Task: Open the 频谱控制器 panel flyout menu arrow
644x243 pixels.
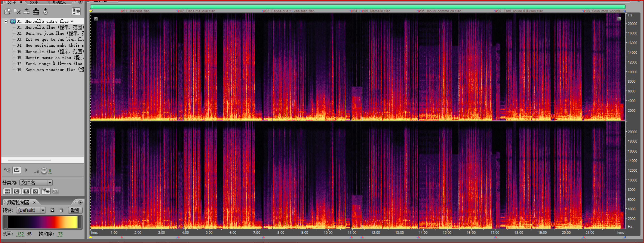Action: point(80,202)
